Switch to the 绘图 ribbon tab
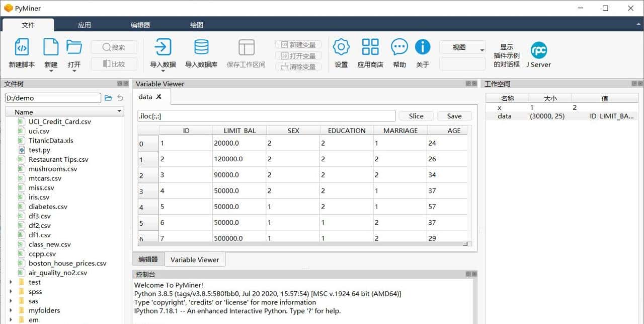 point(196,24)
